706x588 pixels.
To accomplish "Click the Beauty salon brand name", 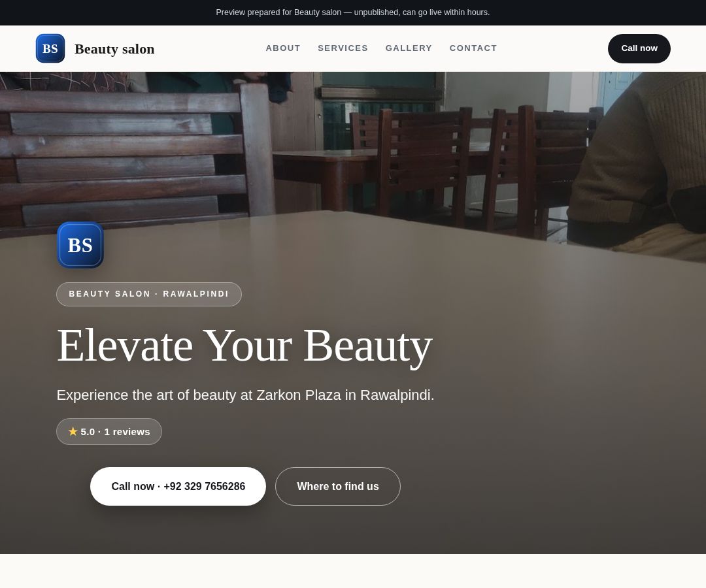I will coord(114,48).
